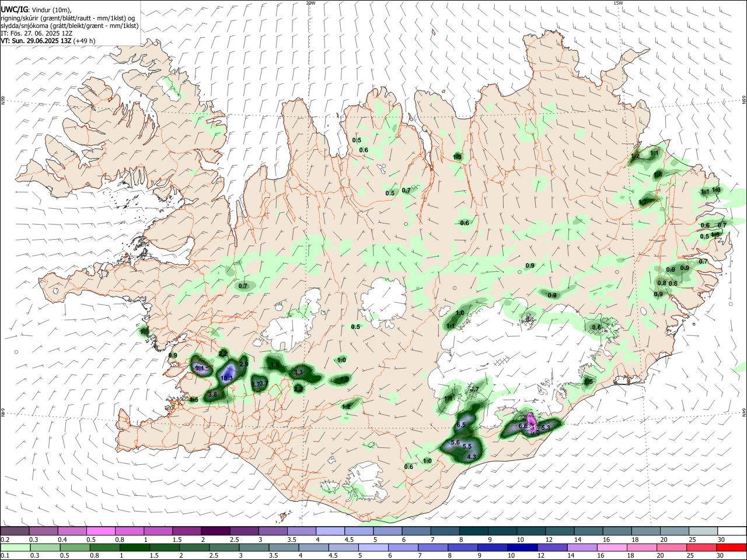This screenshot has height=560, width=747.
Task: Click the '20W' longitude label
Action: point(310,3)
